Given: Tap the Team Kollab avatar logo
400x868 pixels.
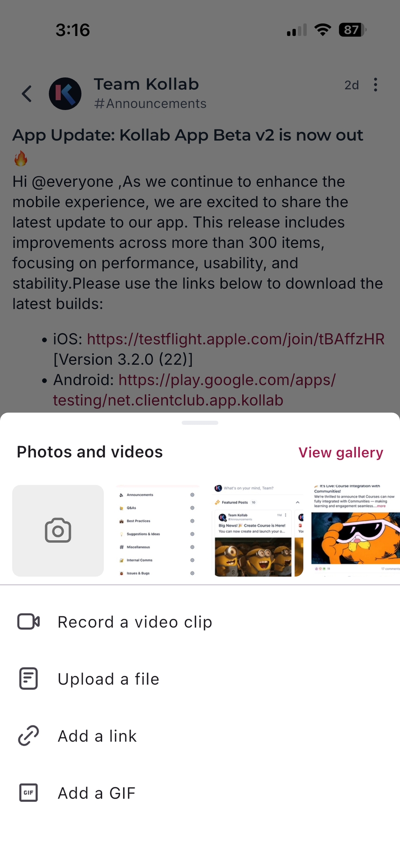Looking at the screenshot, I should (x=65, y=94).
